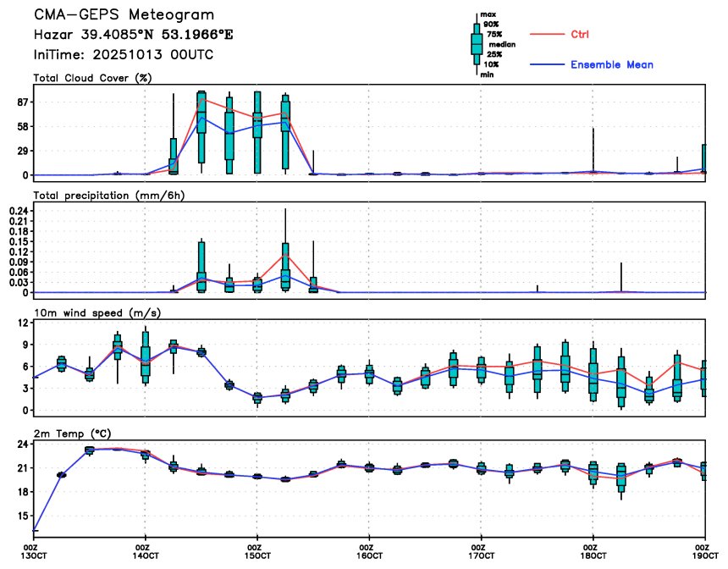Click the CMA-GEPS Meteogram title

[124, 15]
